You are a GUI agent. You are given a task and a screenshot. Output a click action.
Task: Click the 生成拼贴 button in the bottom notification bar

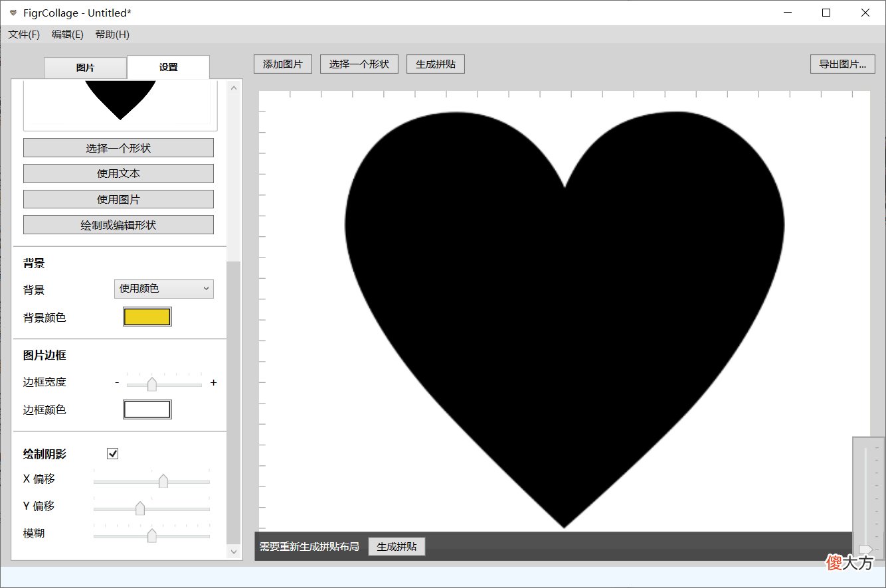coord(397,547)
